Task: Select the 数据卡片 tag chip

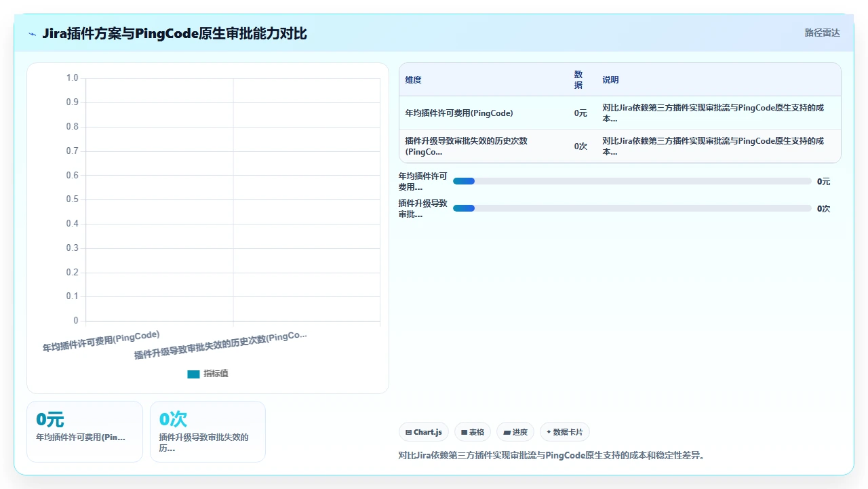Action: (x=565, y=432)
